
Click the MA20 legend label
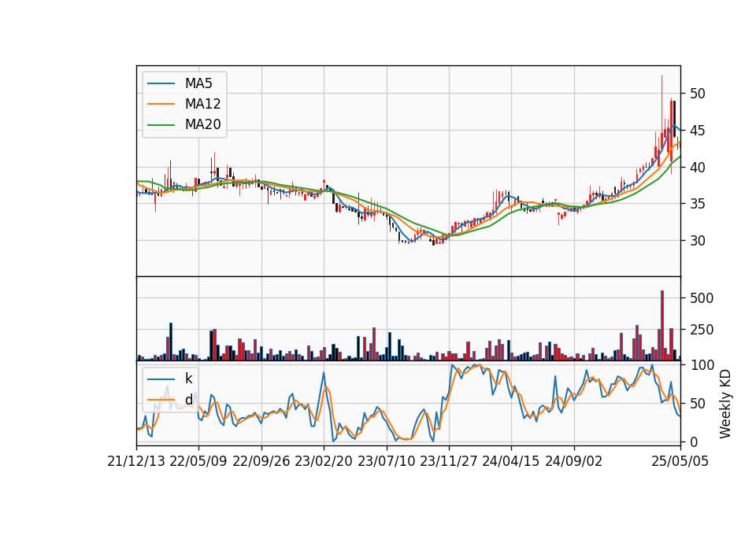coord(202,124)
